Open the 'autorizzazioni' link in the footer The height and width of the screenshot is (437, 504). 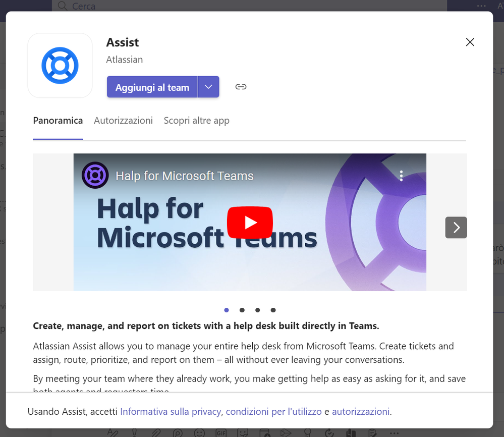pos(361,412)
